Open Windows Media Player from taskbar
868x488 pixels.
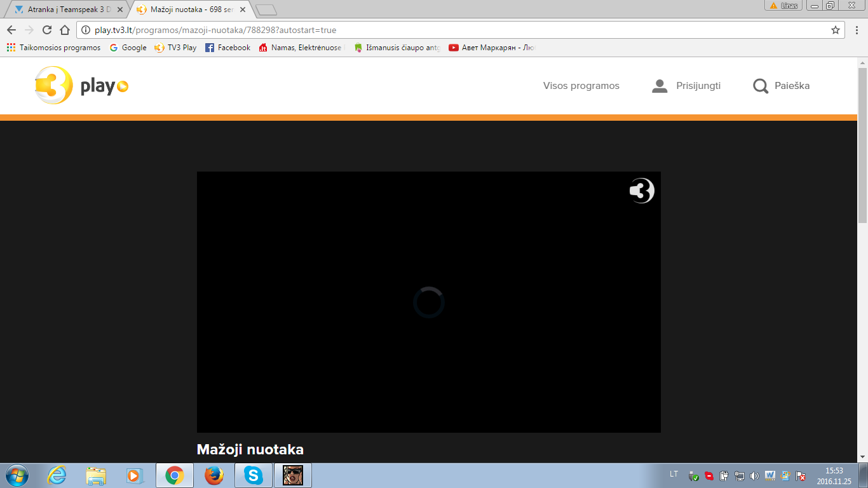[x=135, y=475]
